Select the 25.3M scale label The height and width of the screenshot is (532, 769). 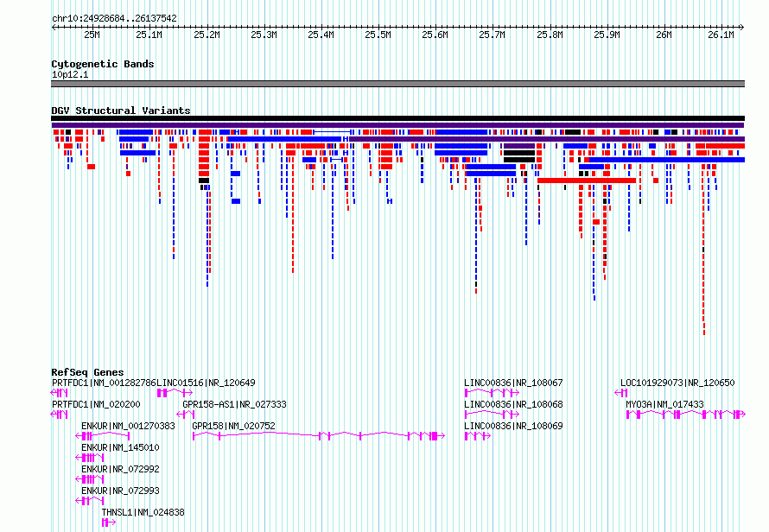pos(264,35)
